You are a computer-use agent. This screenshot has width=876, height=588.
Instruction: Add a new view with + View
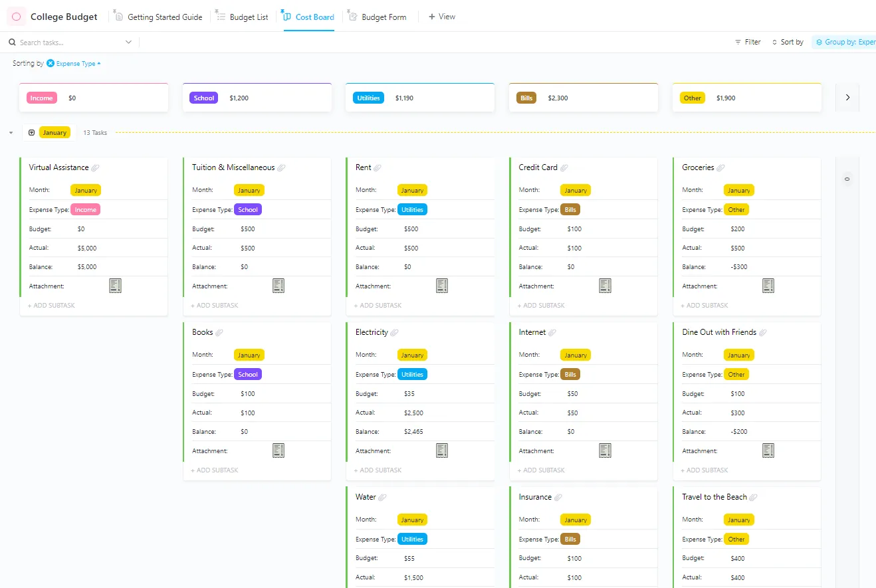(442, 17)
